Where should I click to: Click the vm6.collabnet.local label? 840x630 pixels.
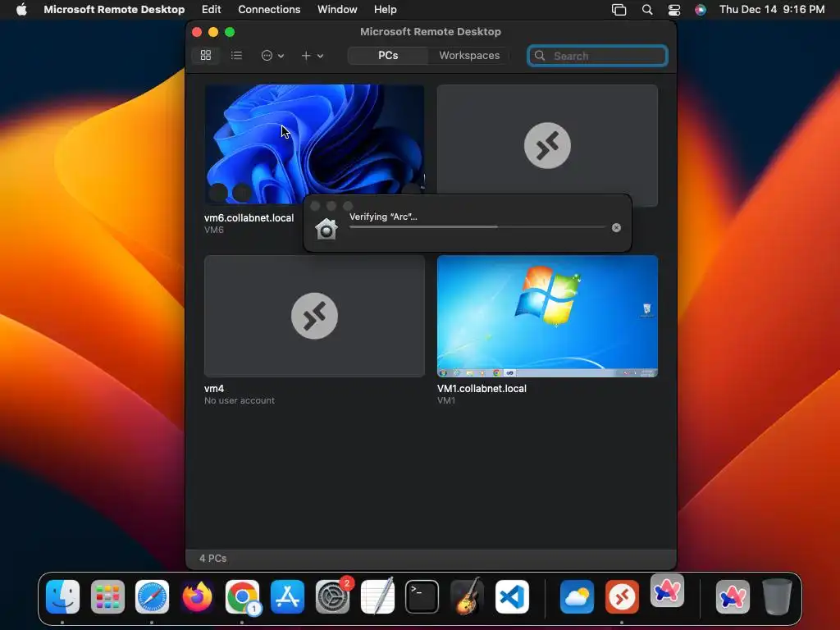pyautogui.click(x=249, y=218)
